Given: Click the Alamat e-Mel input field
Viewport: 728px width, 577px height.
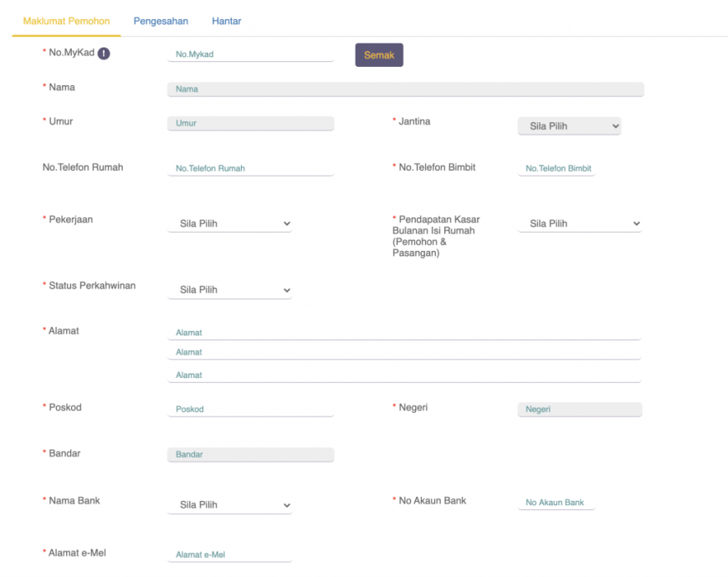Looking at the screenshot, I should click(230, 554).
